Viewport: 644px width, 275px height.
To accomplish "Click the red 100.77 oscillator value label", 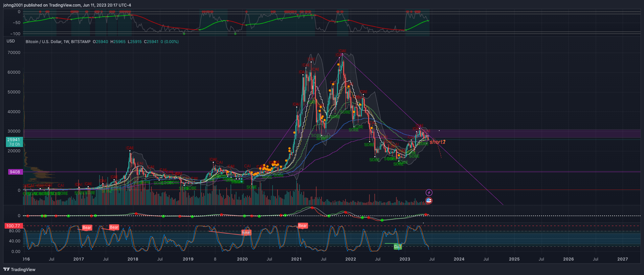I will click(x=13, y=226).
